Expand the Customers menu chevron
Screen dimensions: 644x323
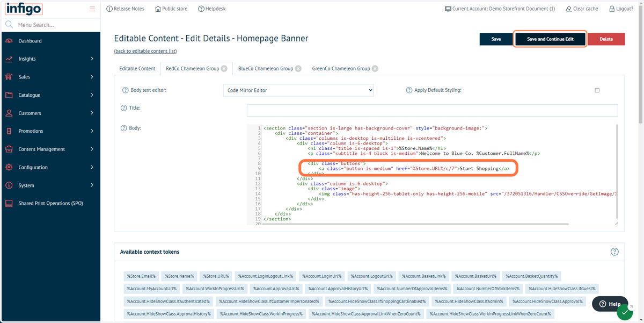point(92,113)
